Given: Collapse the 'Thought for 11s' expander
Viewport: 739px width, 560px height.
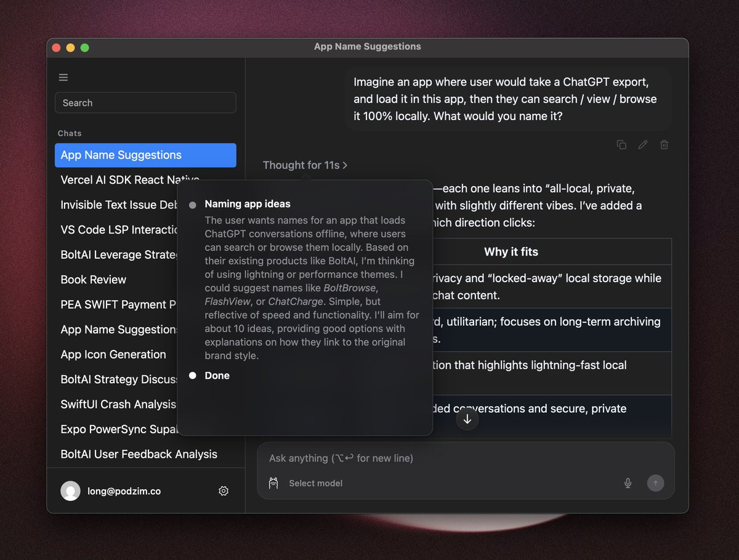Looking at the screenshot, I should [x=305, y=165].
